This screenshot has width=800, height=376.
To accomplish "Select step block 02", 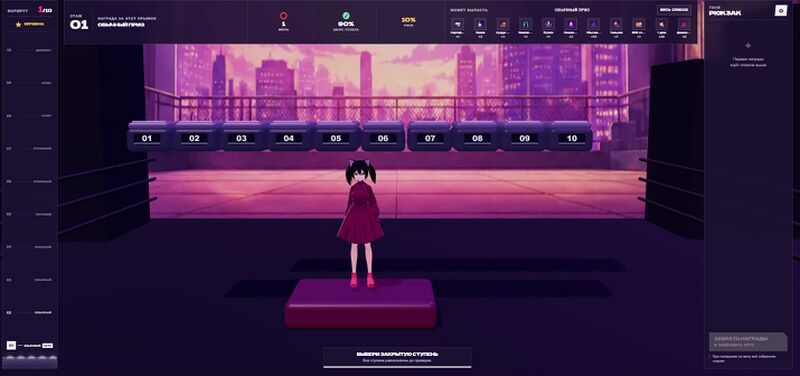I will pyautogui.click(x=194, y=136).
